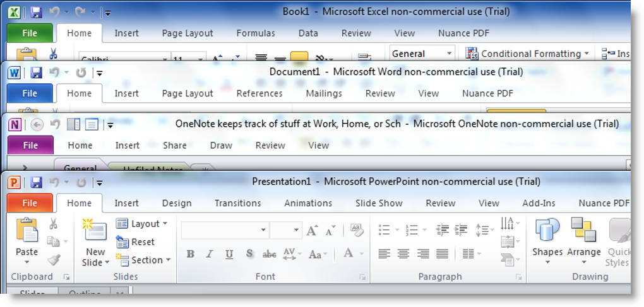The image size is (644, 307).
Task: Click the Text Direction icon in PowerPoint
Action: (507, 223)
